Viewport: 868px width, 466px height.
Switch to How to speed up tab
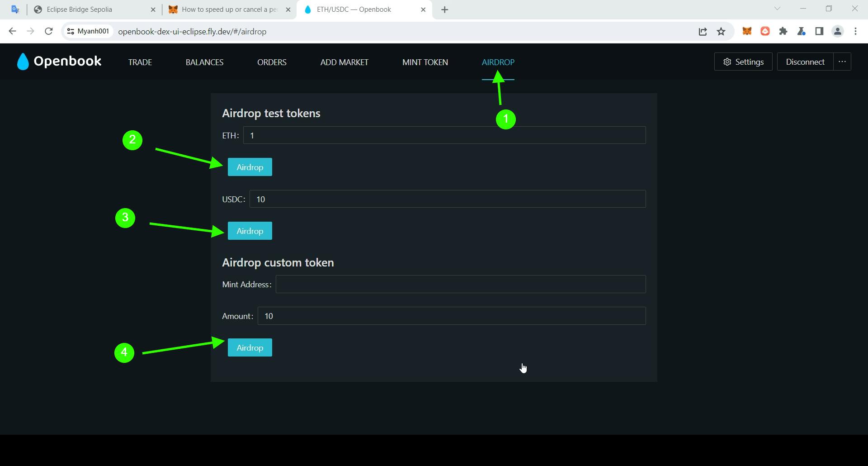coord(228,10)
